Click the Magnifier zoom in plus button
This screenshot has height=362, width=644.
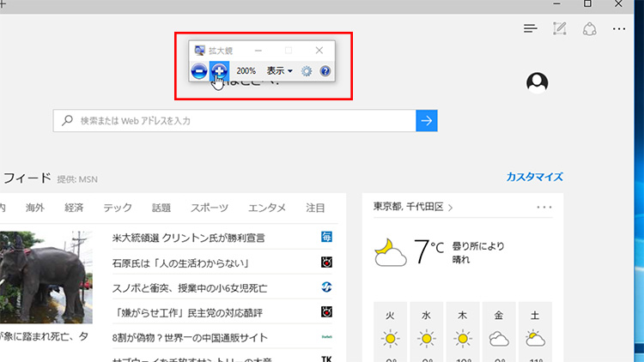(219, 70)
